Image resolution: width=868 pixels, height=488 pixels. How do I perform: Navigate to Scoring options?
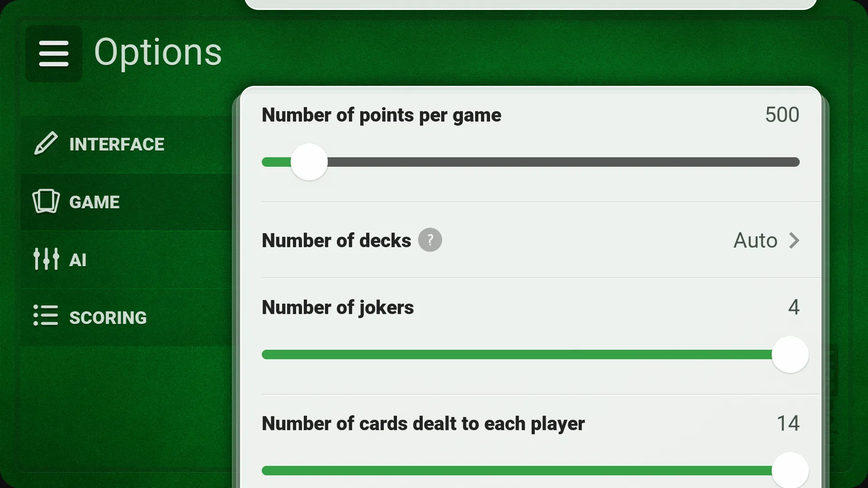point(108,317)
